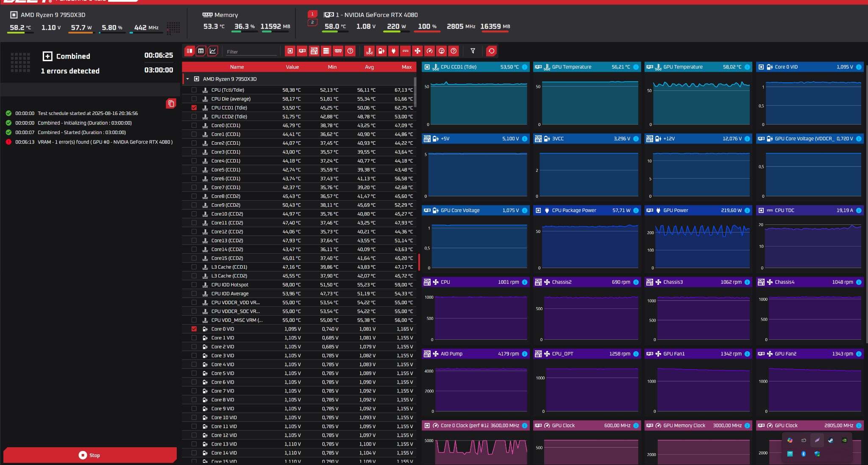This screenshot has height=465, width=868.
Task: Toggle the fan sensors filter icon
Action: [x=417, y=51]
